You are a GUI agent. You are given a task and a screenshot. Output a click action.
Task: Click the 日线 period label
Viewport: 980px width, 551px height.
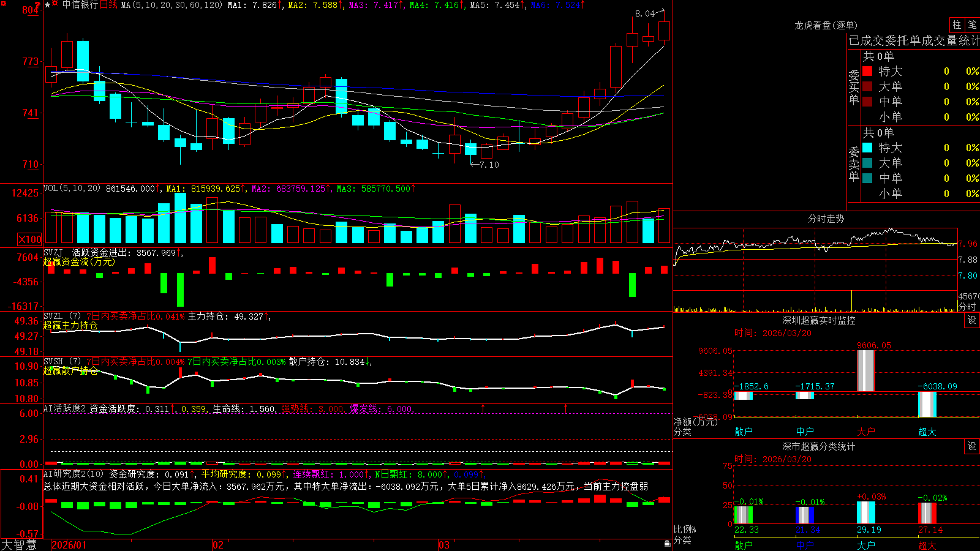coord(108,5)
